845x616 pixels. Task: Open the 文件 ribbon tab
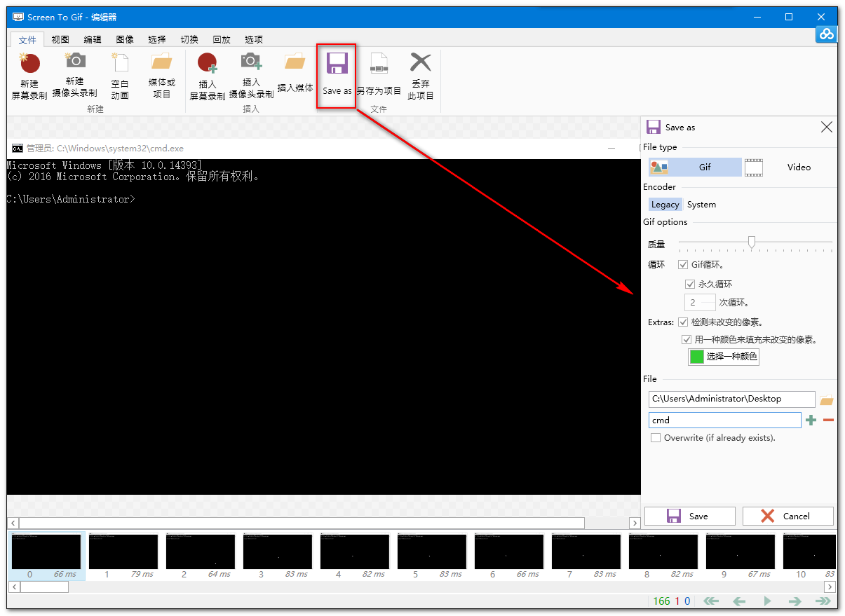(27, 40)
